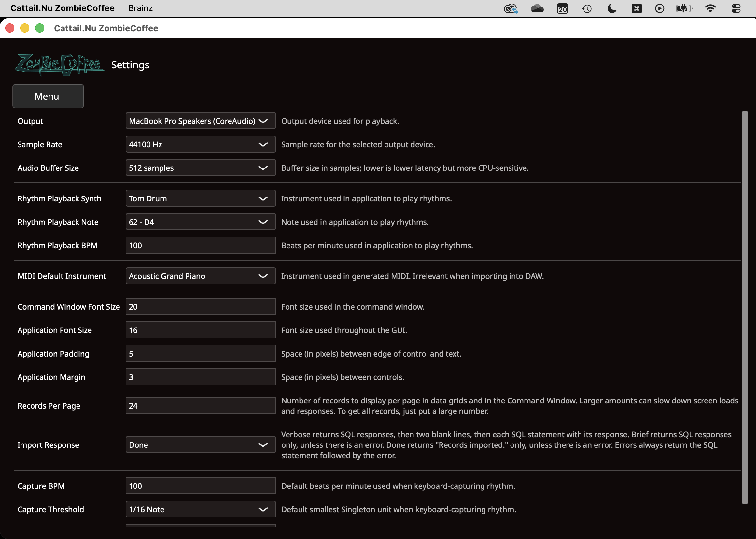
Task: Click the Import Response label
Action: pos(49,445)
